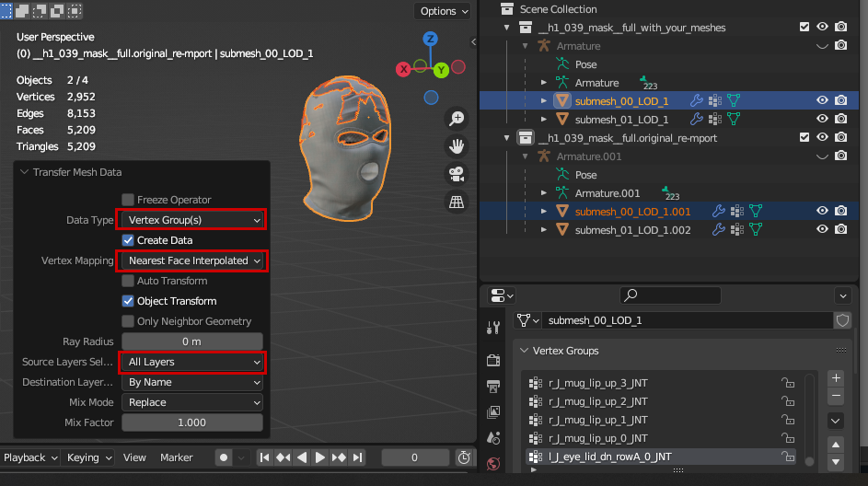Open the Data Type dropdown
The height and width of the screenshot is (486, 868).
(191, 220)
